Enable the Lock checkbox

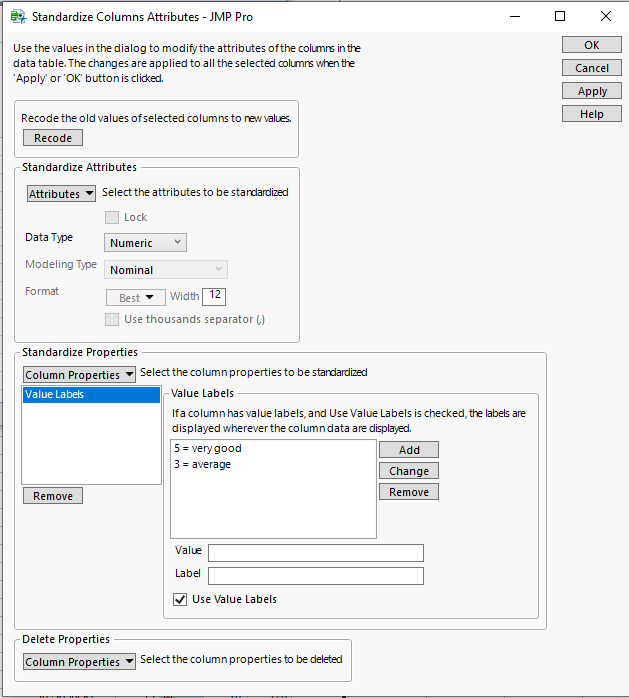coord(112,217)
